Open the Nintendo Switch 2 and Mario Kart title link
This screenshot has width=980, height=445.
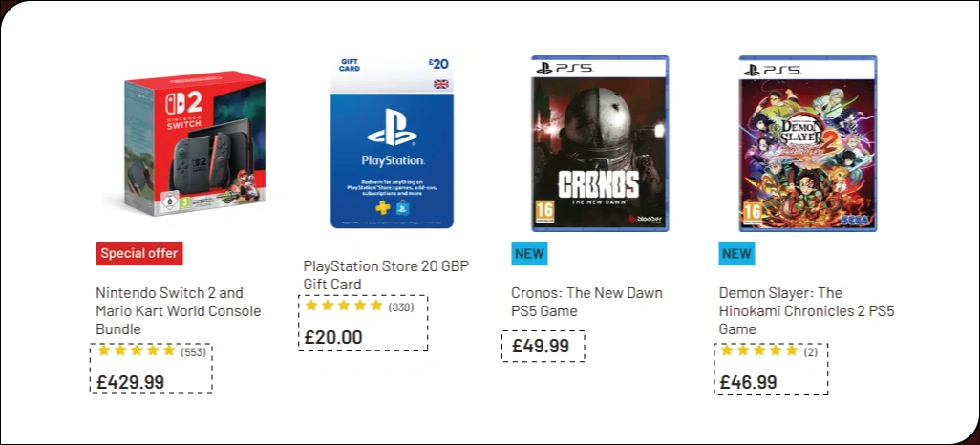click(179, 310)
